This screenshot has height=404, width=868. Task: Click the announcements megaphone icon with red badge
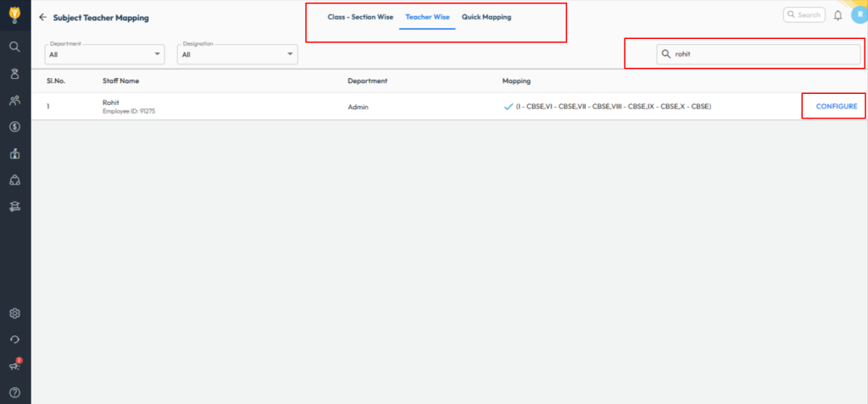pyautogui.click(x=14, y=366)
